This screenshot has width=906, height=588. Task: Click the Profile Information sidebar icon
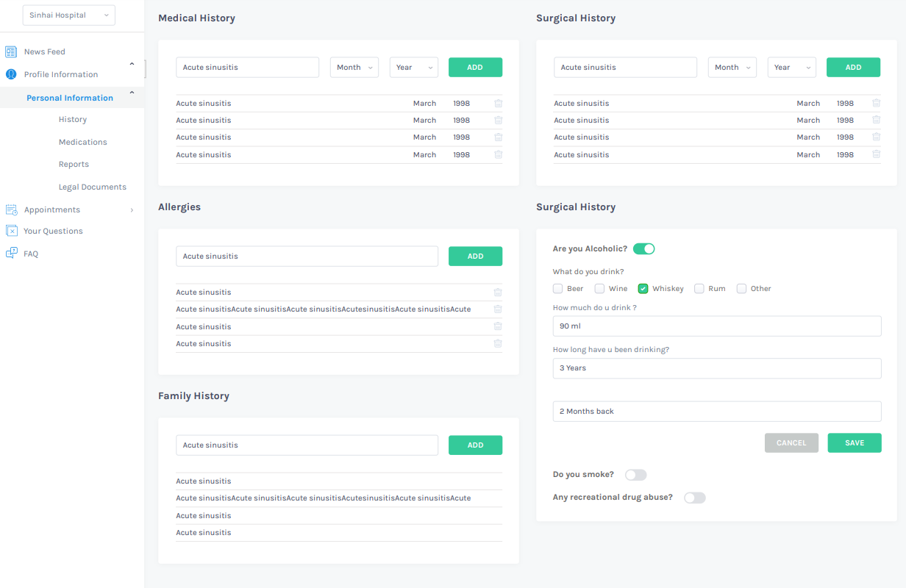click(x=11, y=74)
